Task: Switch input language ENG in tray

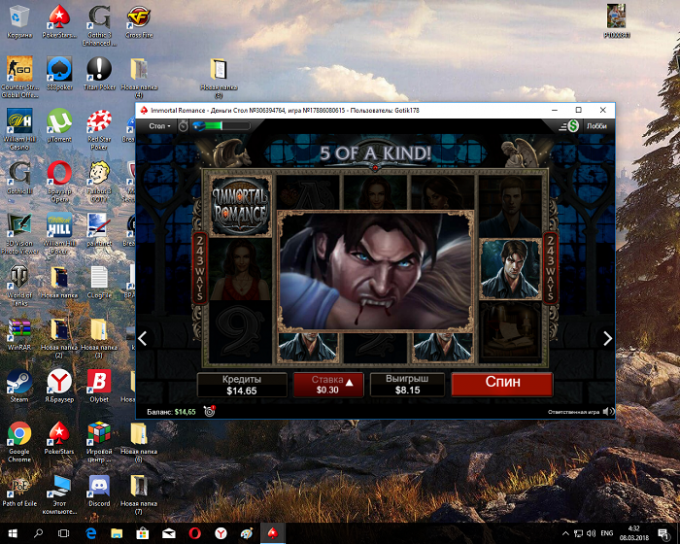Action: tap(607, 533)
